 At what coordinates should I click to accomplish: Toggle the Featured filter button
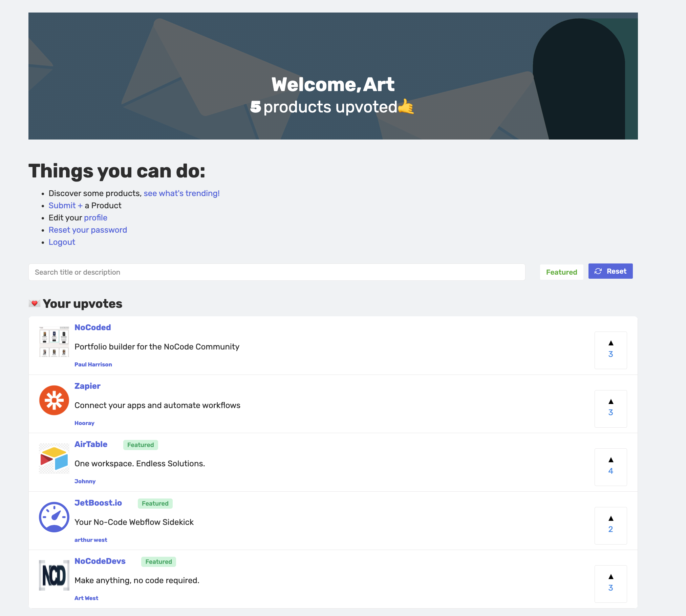561,272
